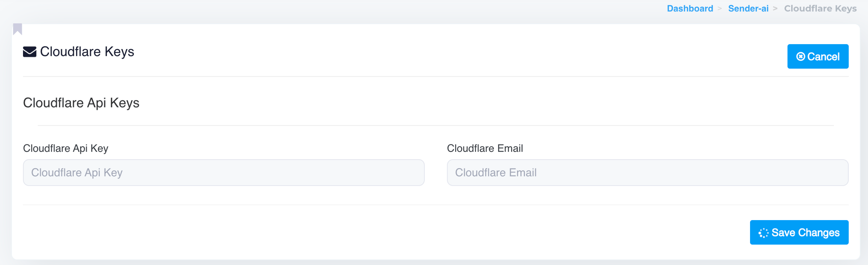This screenshot has height=265, width=868.
Task: Open the Dashboard breadcrumb link
Action: (x=690, y=8)
